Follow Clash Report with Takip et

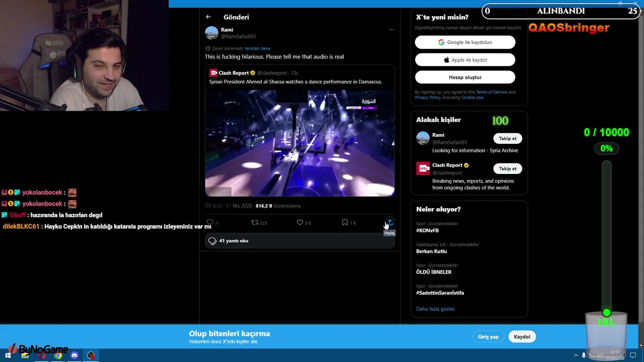(x=508, y=168)
